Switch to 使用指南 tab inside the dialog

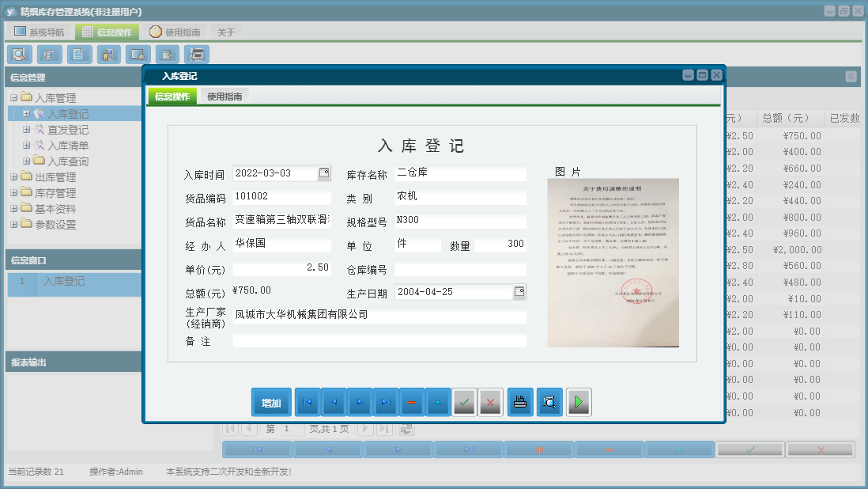click(x=225, y=97)
